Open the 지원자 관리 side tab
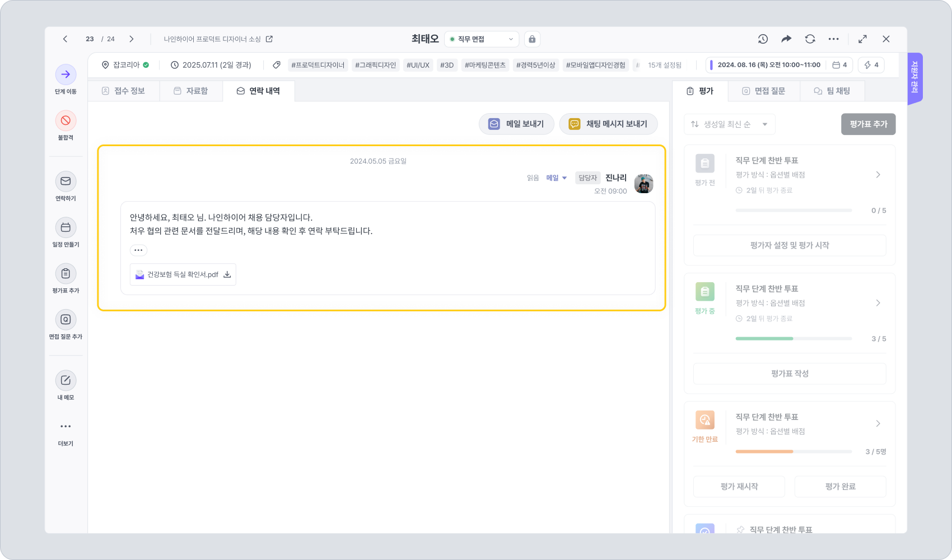This screenshot has width=952, height=560. click(x=915, y=78)
